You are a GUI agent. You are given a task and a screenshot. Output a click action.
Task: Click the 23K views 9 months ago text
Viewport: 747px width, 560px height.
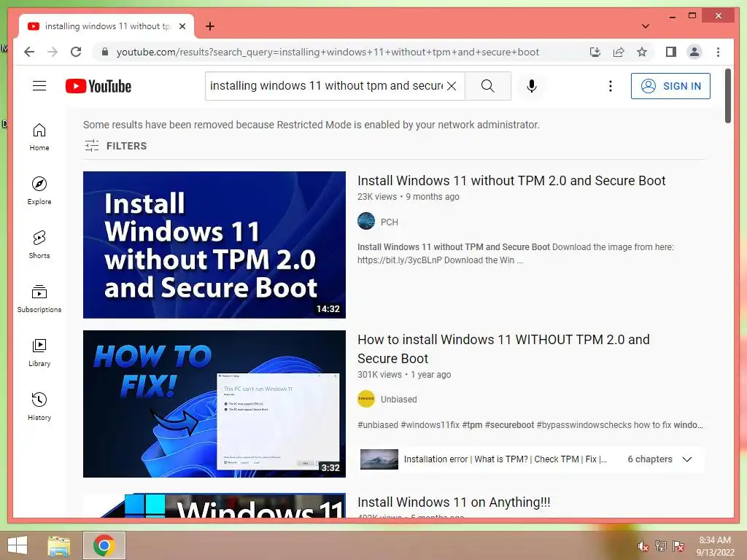pyautogui.click(x=409, y=197)
